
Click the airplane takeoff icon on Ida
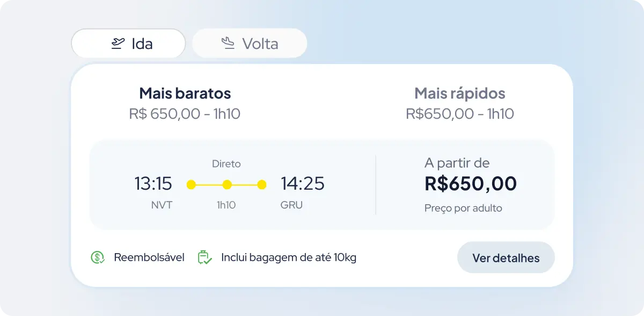click(118, 44)
